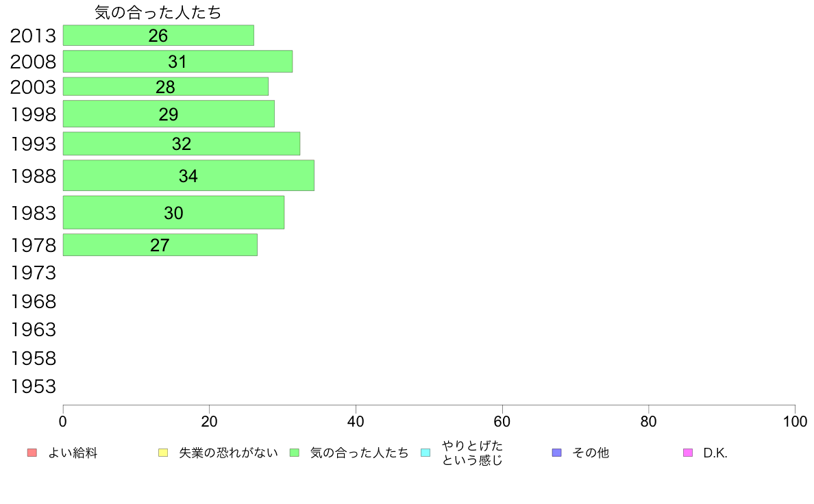The height and width of the screenshot is (504, 814).
Task: Select the 1998 bar showing 29
Action: coord(169,114)
